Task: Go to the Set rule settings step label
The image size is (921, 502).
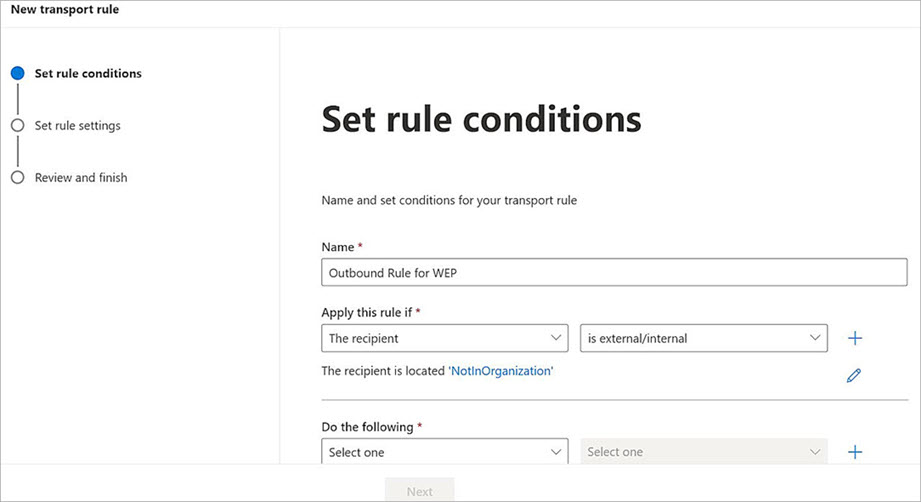Action: (77, 126)
